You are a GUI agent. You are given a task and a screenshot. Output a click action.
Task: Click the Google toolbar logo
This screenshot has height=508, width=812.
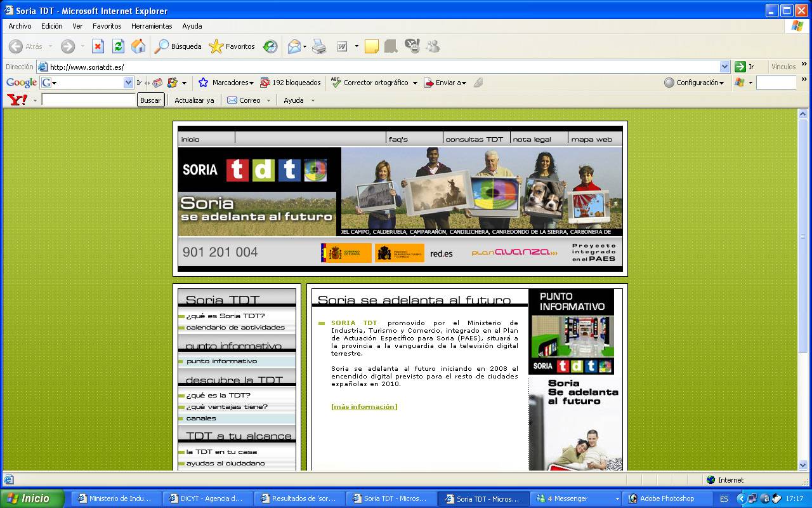pos(21,83)
